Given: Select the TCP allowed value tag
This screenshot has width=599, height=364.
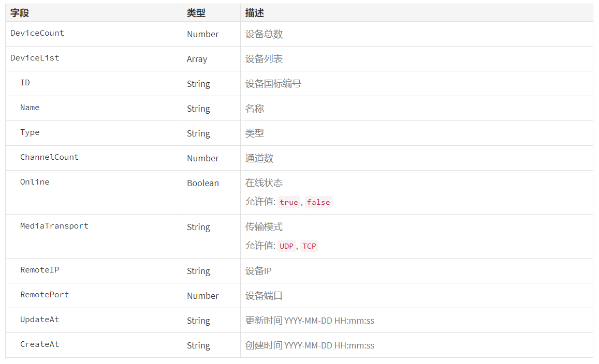Looking at the screenshot, I should point(309,246).
